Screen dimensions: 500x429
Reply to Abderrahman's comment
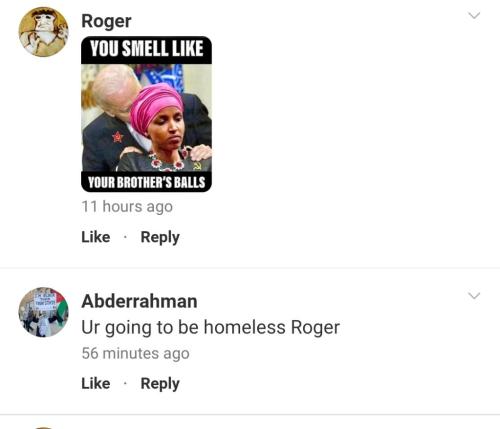[160, 384]
